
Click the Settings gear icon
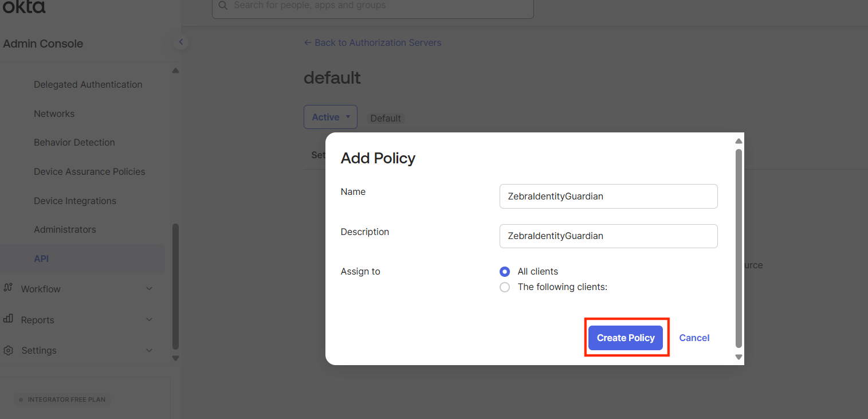pyautogui.click(x=8, y=350)
